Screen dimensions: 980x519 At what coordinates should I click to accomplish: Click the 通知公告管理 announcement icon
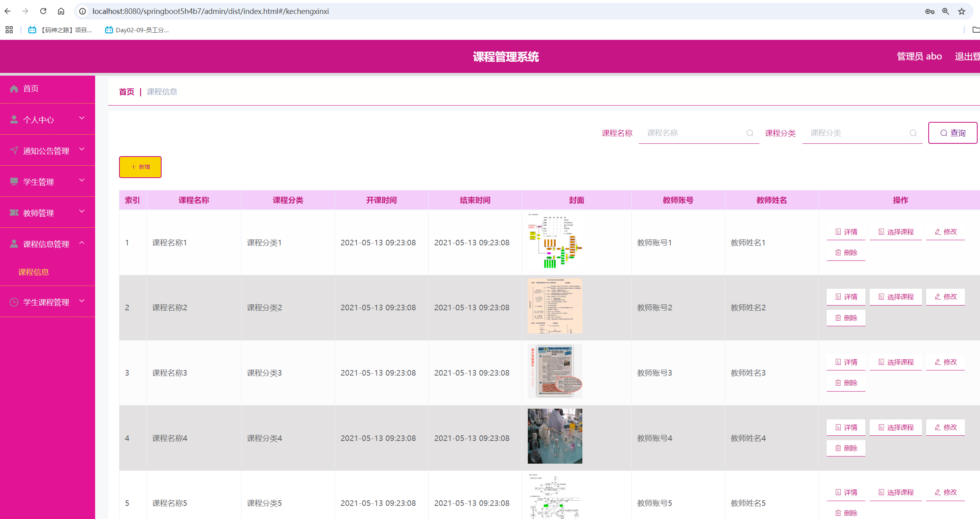point(14,150)
